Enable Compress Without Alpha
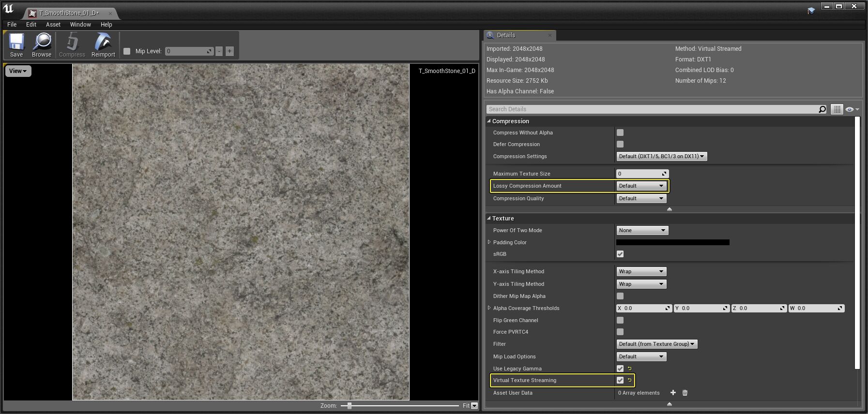 pos(620,133)
